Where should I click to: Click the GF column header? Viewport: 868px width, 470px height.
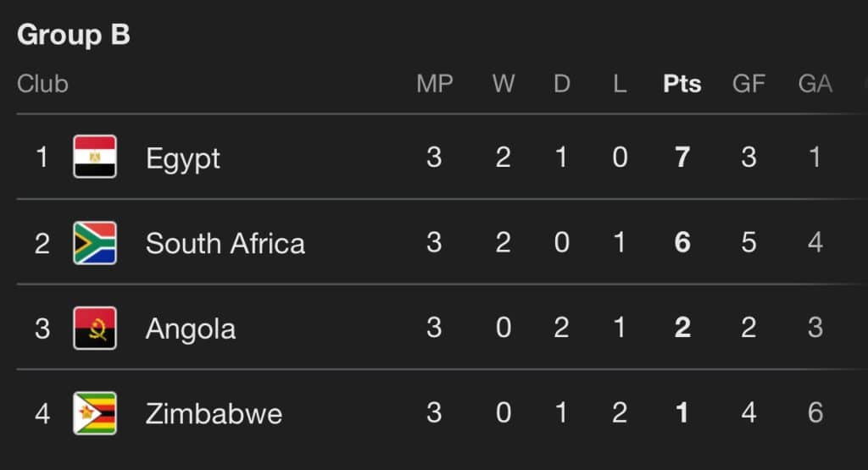tap(748, 84)
